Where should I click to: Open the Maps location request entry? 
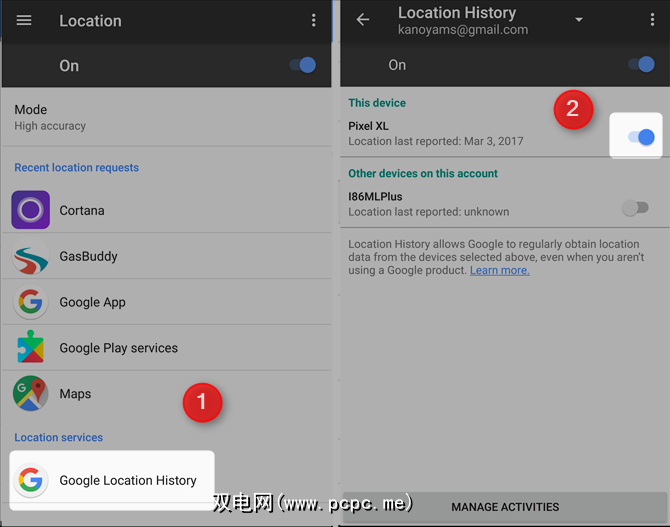point(167,393)
